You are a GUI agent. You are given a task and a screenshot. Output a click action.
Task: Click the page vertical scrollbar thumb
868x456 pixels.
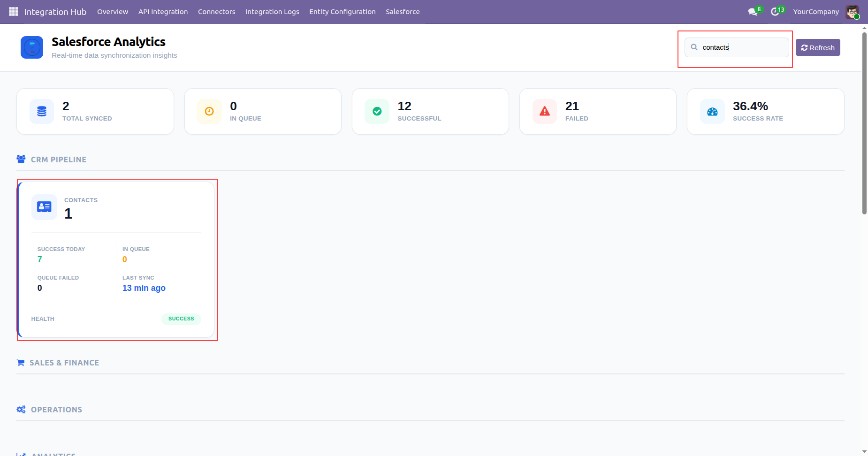coord(864,123)
